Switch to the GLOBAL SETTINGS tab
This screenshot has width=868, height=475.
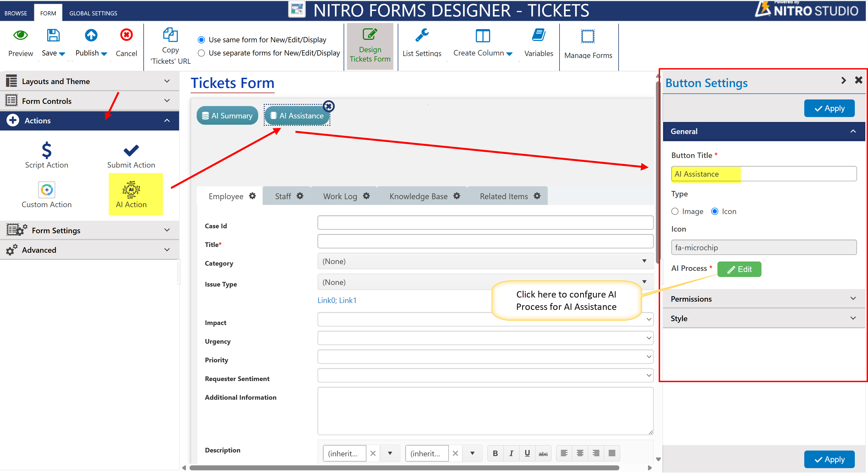pos(93,13)
